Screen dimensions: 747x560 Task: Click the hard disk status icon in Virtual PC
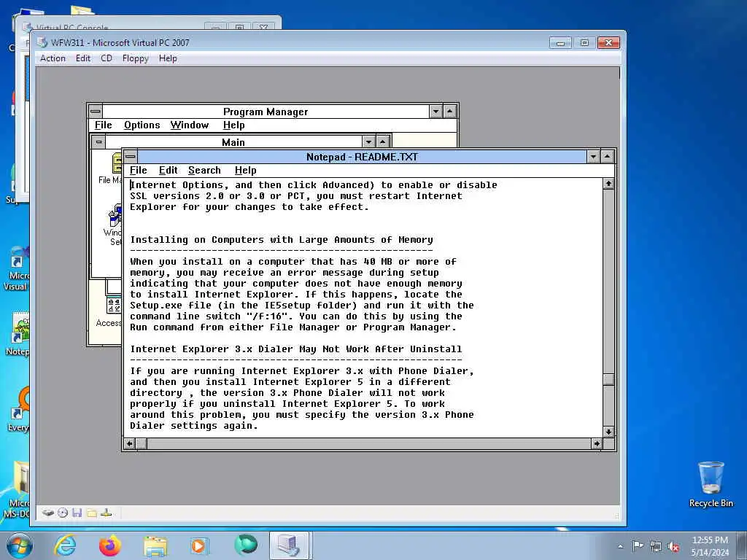pos(47,513)
